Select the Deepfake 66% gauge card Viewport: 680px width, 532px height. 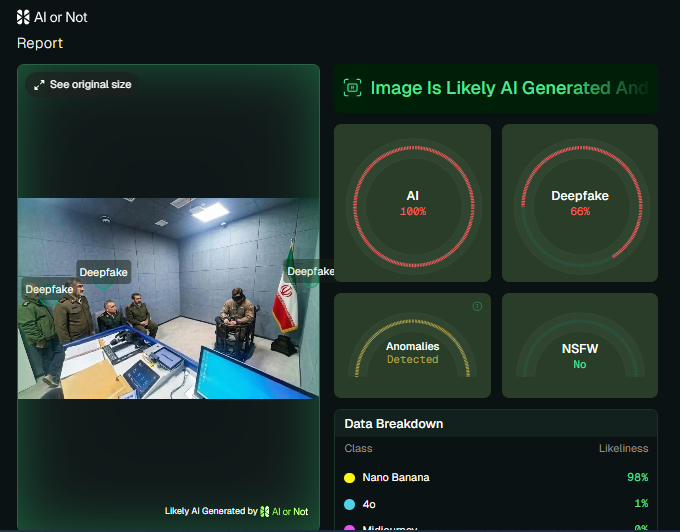[x=579, y=203]
